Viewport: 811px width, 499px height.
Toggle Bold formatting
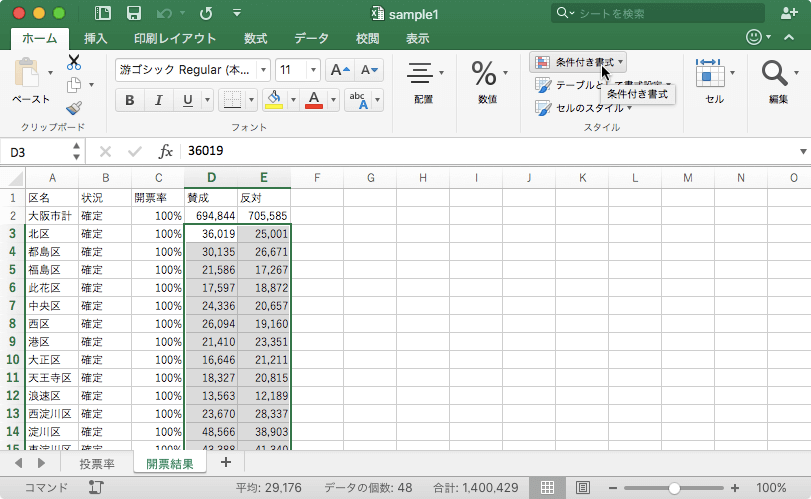(x=130, y=100)
